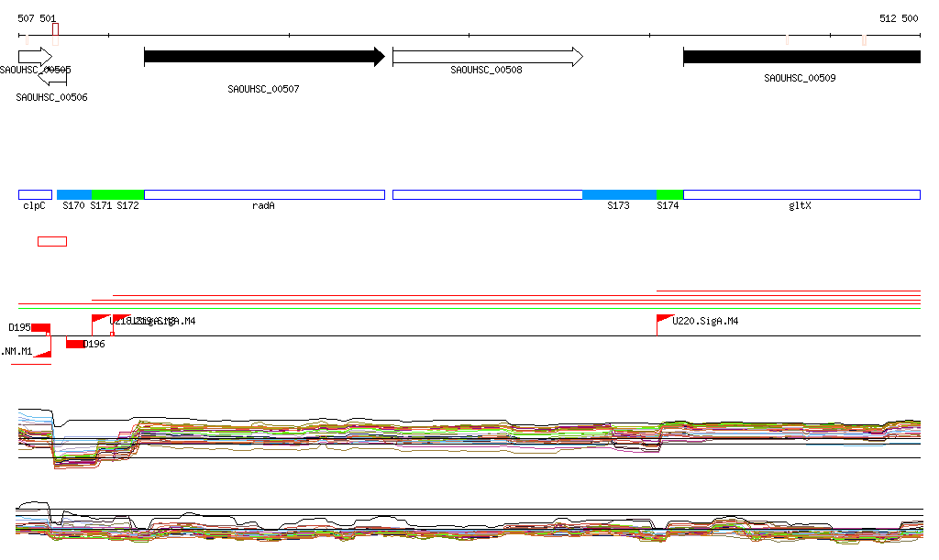Click the black SAOUHSC_00507 gene arrow
The height and width of the screenshot is (560, 939).
coord(264,57)
